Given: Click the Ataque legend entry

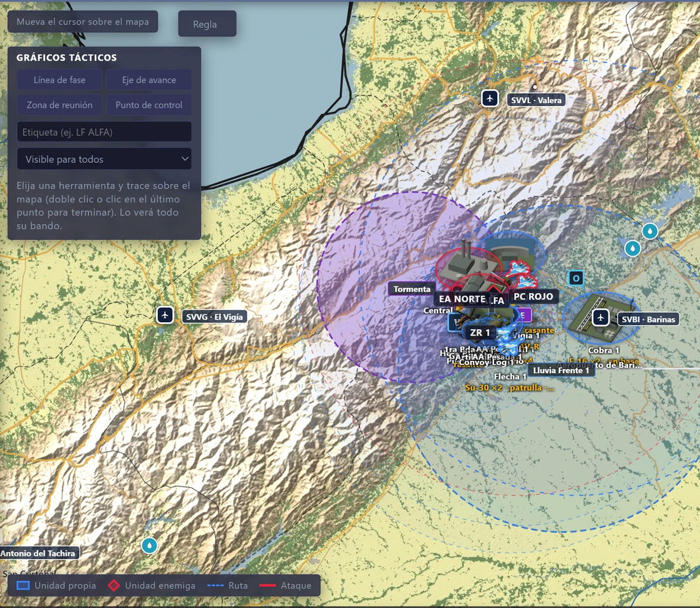Looking at the screenshot, I should [x=286, y=586].
